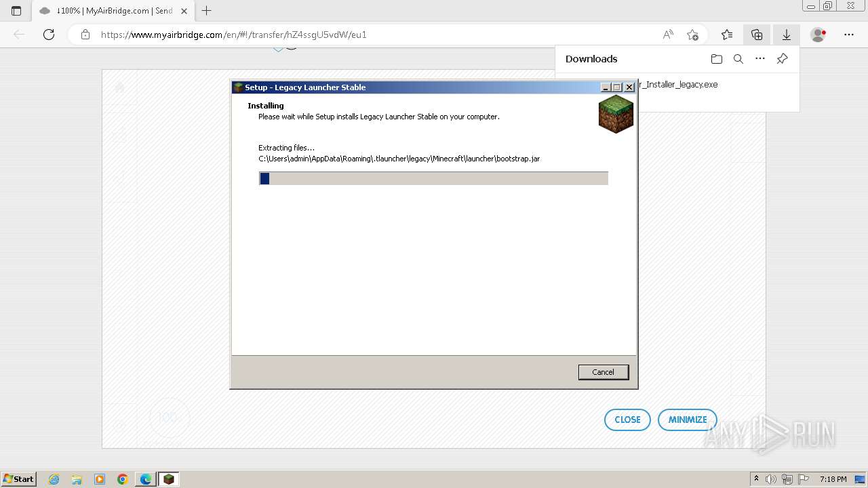This screenshot has width=868, height=488.
Task: Refresh the browser page
Action: [49, 35]
